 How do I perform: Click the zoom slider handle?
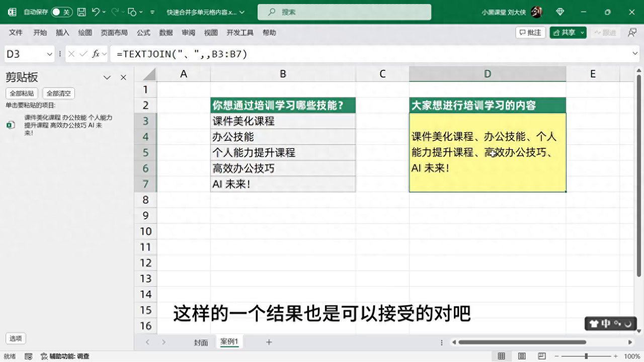click(x=586, y=356)
